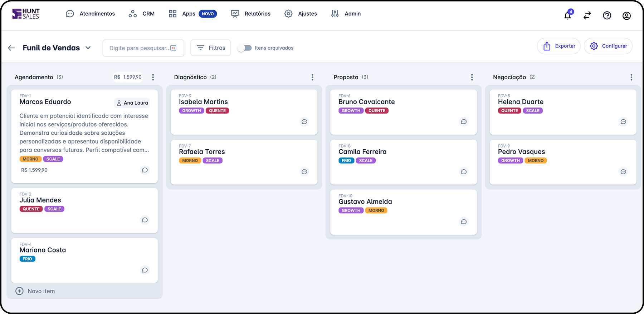This screenshot has height=314, width=644.
Task: Open chat icon on Camila Ferreira card
Action: coord(464,172)
